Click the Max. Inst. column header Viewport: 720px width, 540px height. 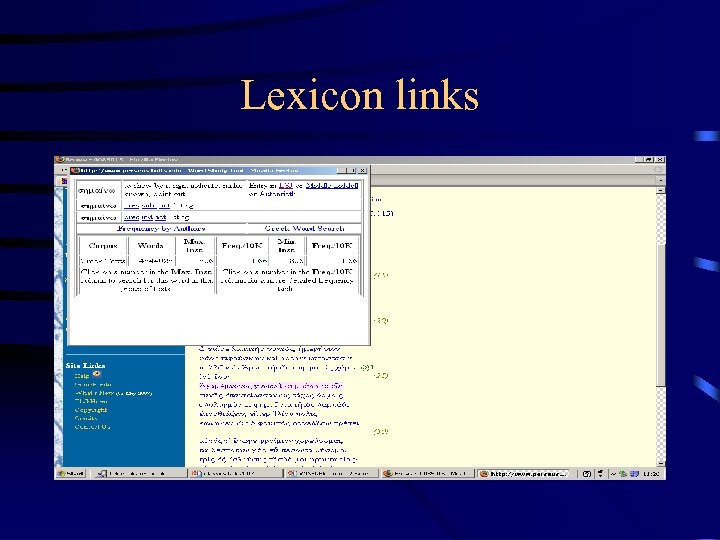(194, 246)
